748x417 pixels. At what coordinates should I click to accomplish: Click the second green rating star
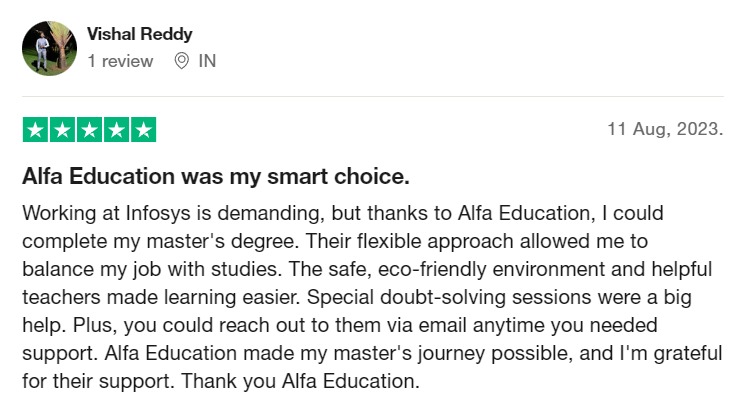coord(62,130)
